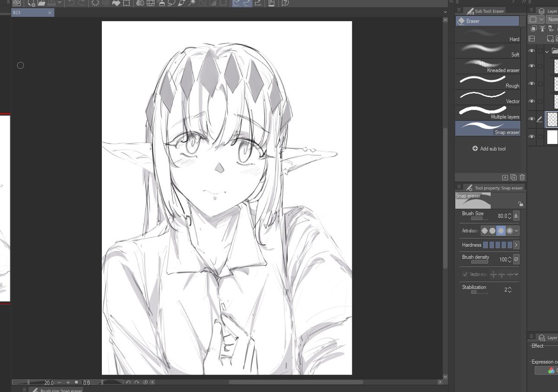Enable the Vector eraser checkbox in Tool property
Viewport: 558px width, 392px height.
click(x=464, y=274)
